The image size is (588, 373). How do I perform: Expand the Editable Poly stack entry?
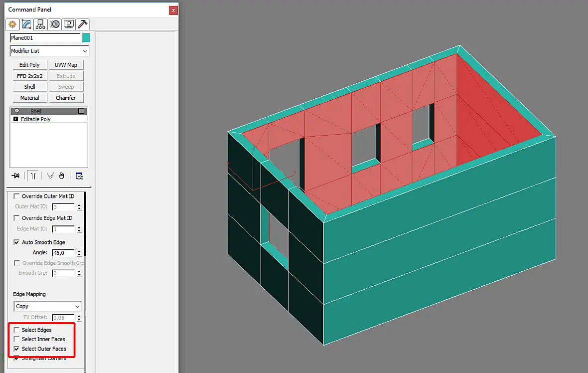coord(16,119)
